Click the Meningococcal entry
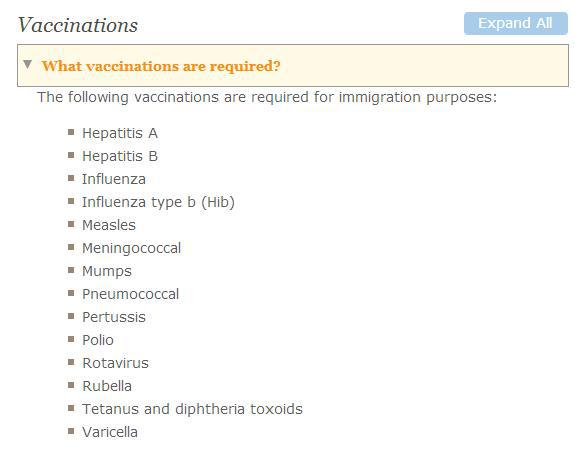This screenshot has height=452, width=575. tap(131, 249)
